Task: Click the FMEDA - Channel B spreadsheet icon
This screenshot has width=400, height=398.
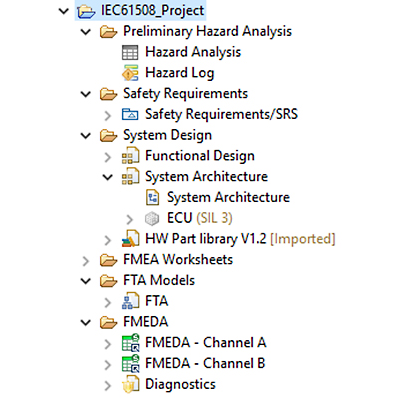Action: 130,364
